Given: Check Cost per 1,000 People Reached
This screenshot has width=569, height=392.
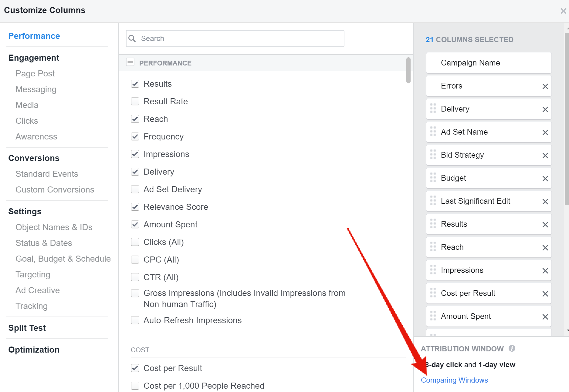Looking at the screenshot, I should tap(135, 386).
